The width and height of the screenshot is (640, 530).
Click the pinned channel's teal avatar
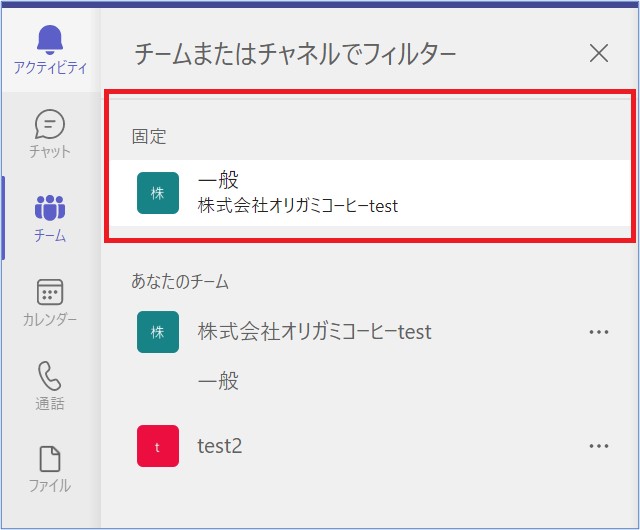coord(157,193)
